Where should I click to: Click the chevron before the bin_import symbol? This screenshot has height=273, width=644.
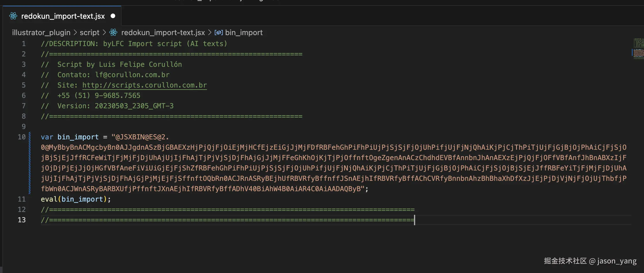pos(210,33)
